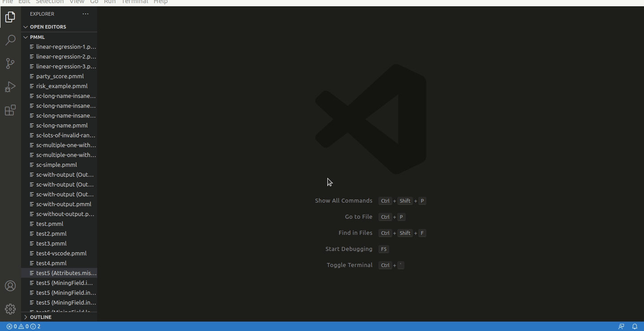Screen dimensions: 644x331
Task: Select the party_score.pmml file
Action: click(x=60, y=76)
